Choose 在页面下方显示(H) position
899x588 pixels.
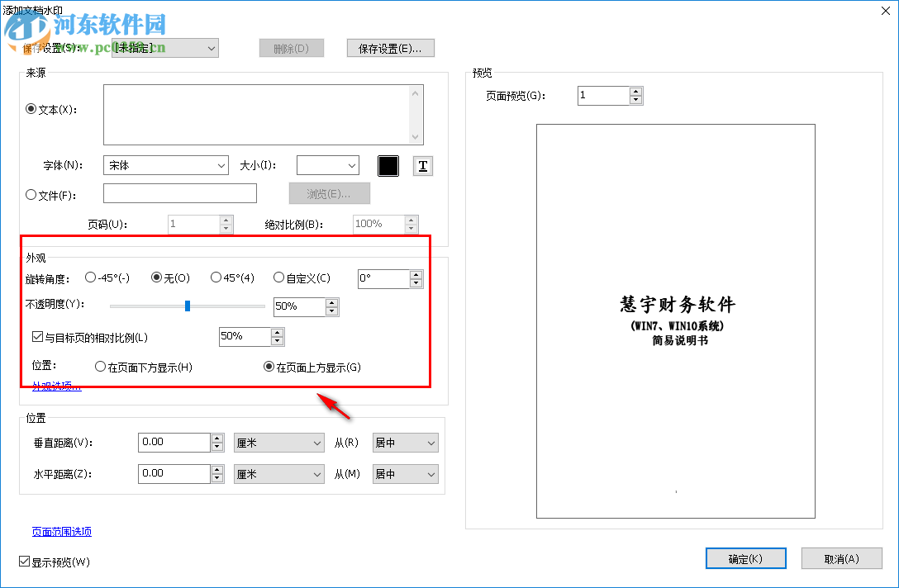pos(101,367)
